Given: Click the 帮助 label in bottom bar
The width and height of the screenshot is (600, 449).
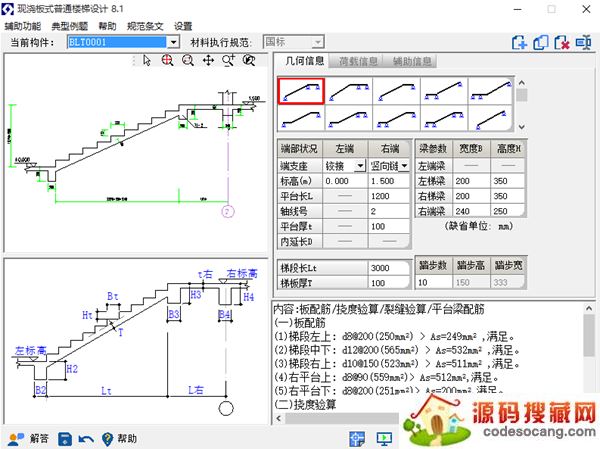Looking at the screenshot, I should [127, 439].
